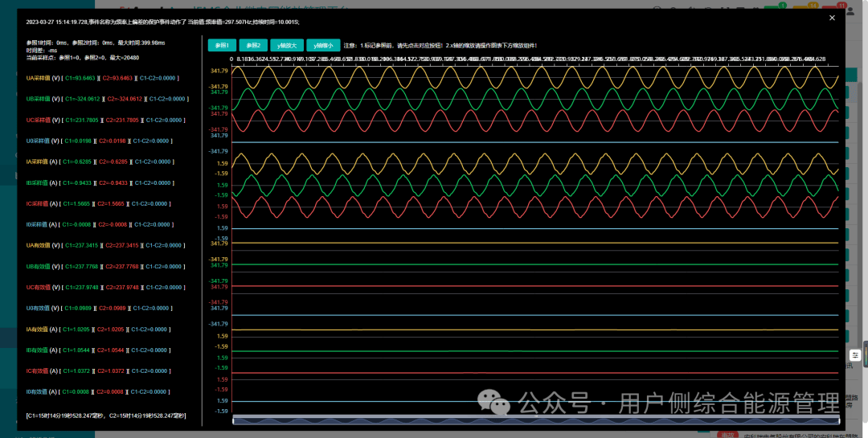Click the y轴缩小 zoom-out button
Screen dimensions: 868x438
pos(323,45)
